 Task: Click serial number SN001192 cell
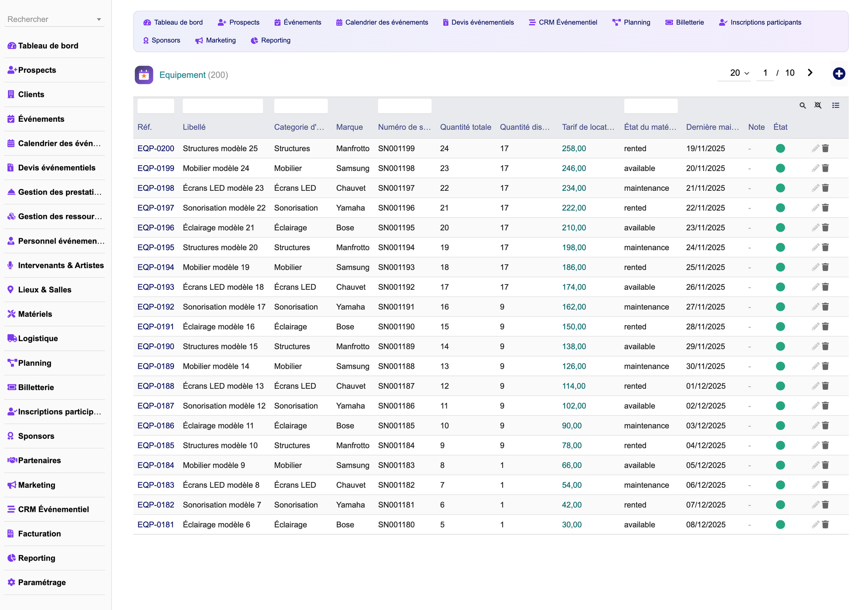tap(396, 287)
